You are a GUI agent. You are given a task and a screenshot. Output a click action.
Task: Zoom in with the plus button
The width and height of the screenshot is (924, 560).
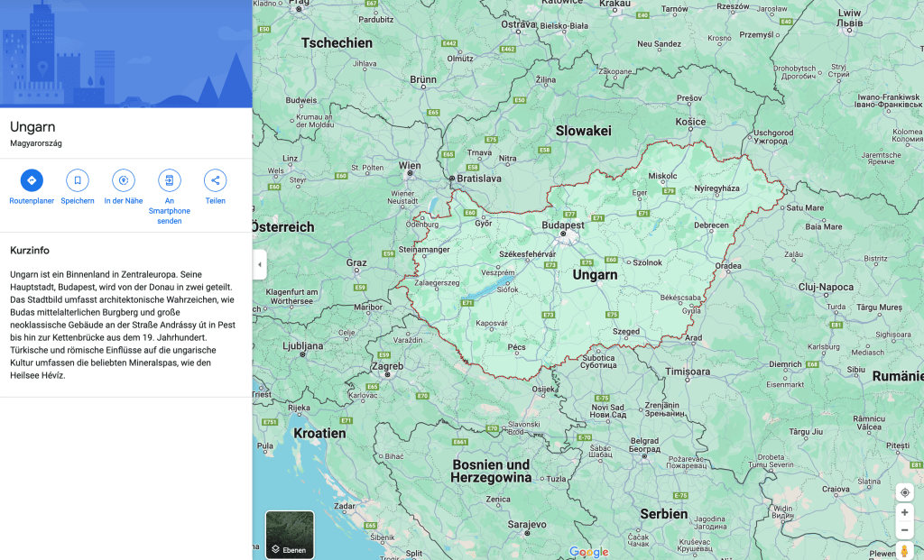click(x=905, y=512)
